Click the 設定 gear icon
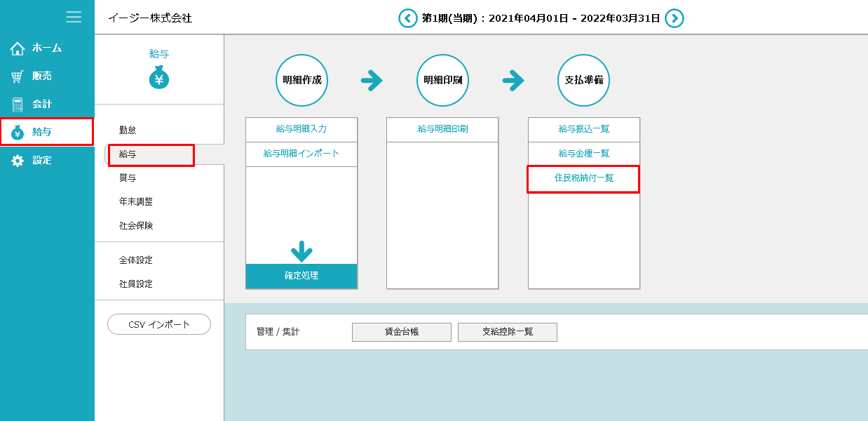 tap(18, 161)
